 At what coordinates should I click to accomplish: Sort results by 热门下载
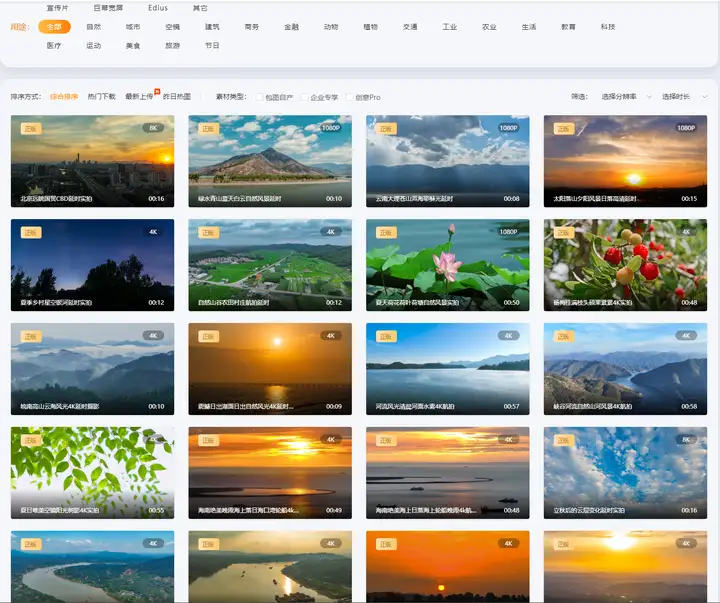click(101, 97)
